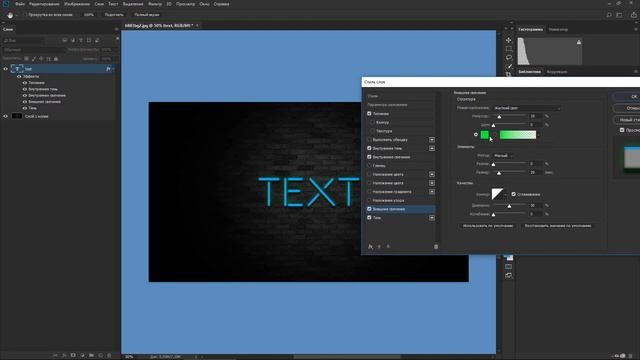Viewport: 640px width, 360px height.
Task: Select the Move tool in the toolbar
Action: pos(509,40)
